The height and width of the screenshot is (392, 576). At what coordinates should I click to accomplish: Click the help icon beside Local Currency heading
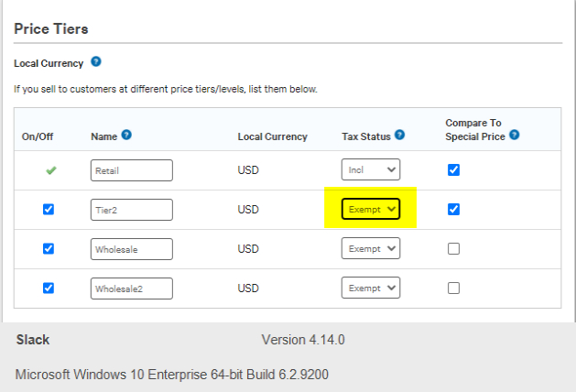coord(96,61)
